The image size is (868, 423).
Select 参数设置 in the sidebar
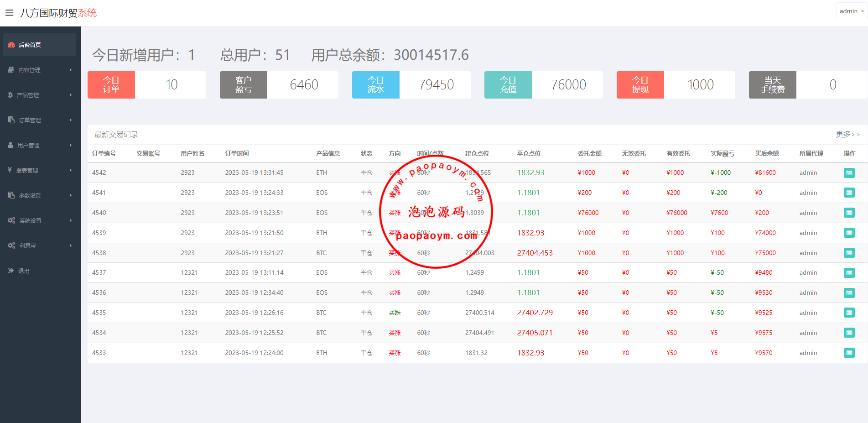point(30,195)
